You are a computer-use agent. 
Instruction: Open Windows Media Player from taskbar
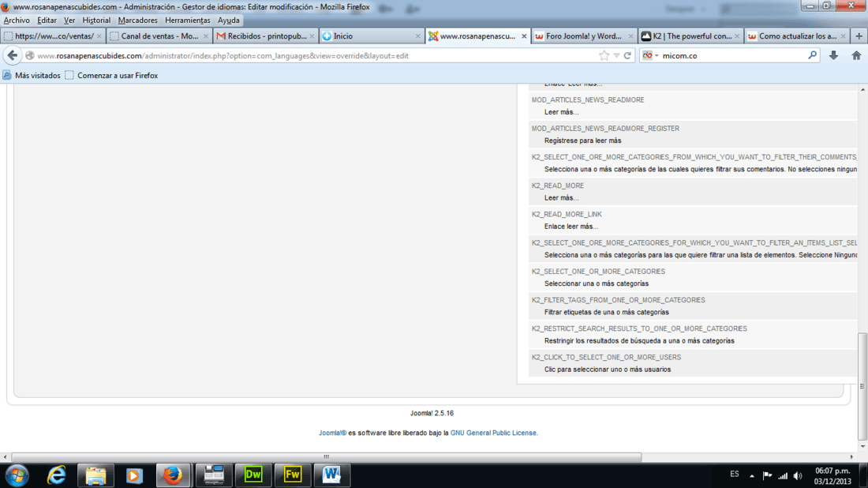(x=134, y=475)
